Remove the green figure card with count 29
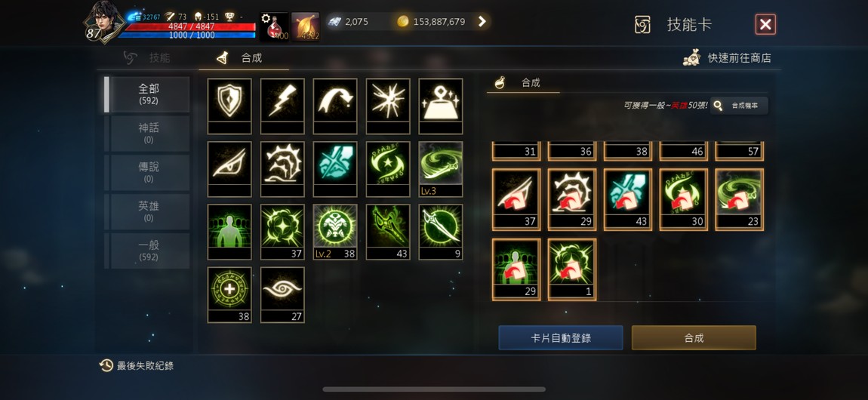 (x=516, y=269)
